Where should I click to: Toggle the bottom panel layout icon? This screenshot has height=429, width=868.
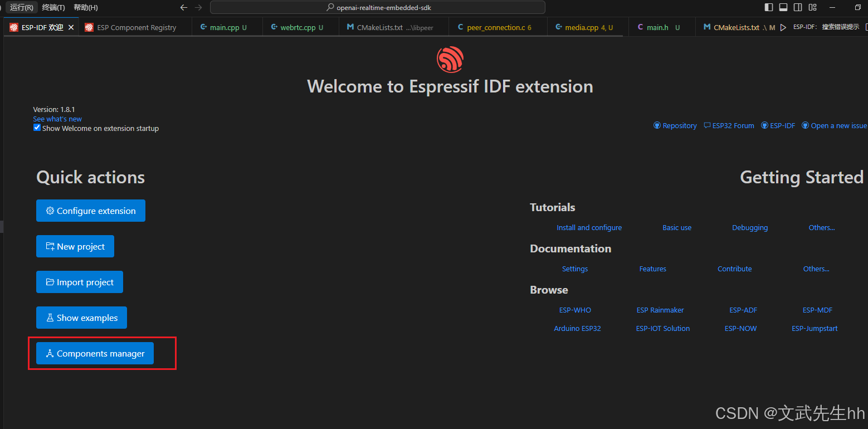(783, 7)
